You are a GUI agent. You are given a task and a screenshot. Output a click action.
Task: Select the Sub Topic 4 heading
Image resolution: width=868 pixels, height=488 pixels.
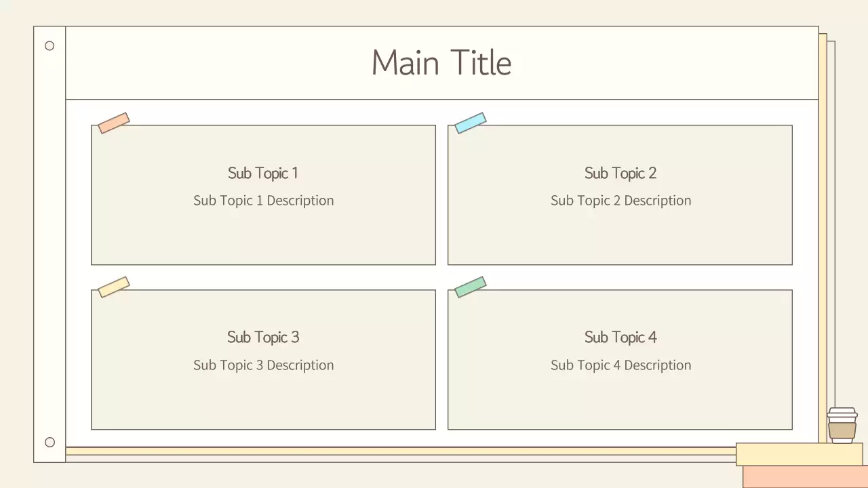(x=620, y=337)
